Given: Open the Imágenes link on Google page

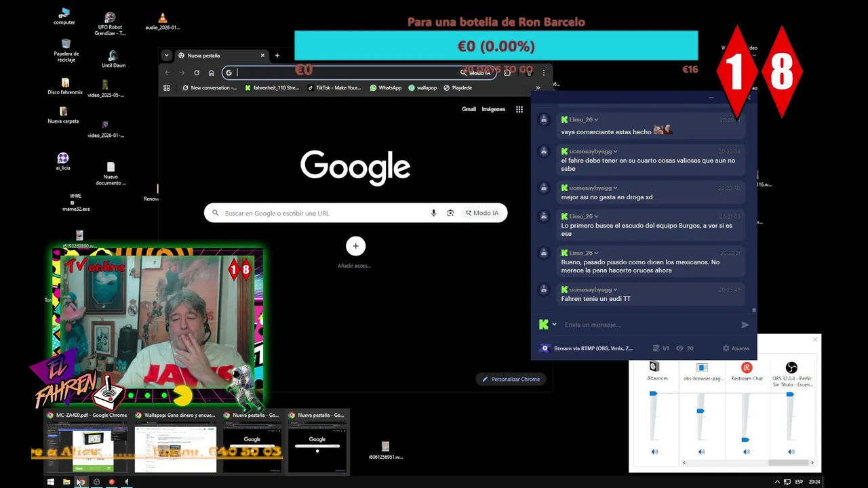Looking at the screenshot, I should pos(494,109).
